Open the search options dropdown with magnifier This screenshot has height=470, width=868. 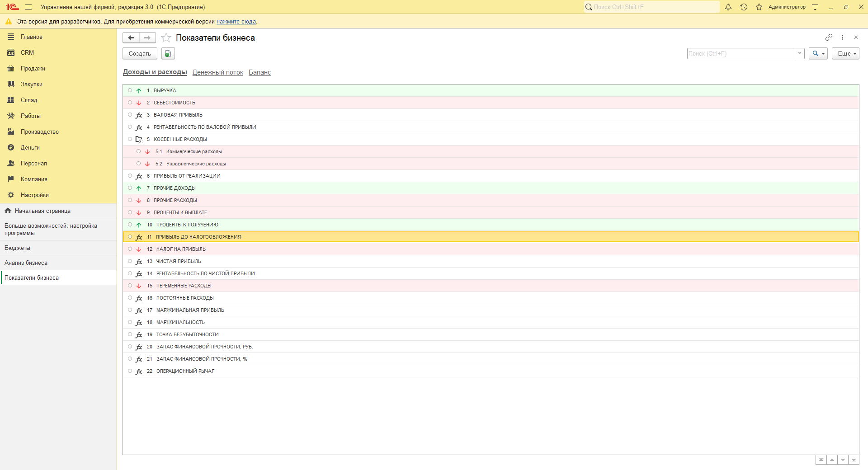pyautogui.click(x=818, y=54)
